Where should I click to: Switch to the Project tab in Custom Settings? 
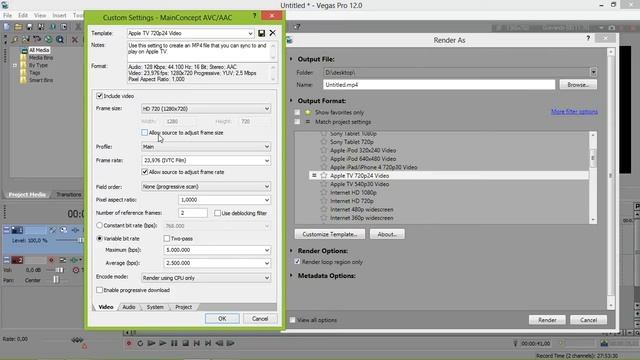tap(183, 307)
